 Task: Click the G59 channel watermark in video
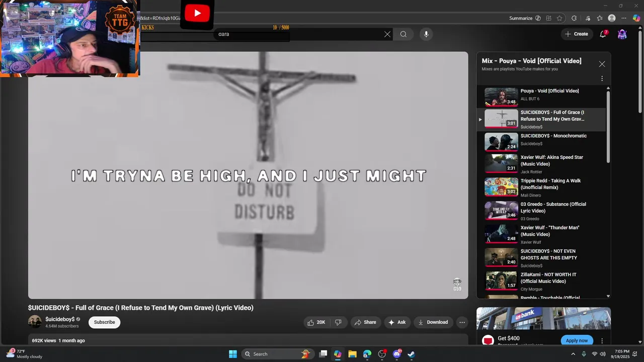(x=457, y=285)
